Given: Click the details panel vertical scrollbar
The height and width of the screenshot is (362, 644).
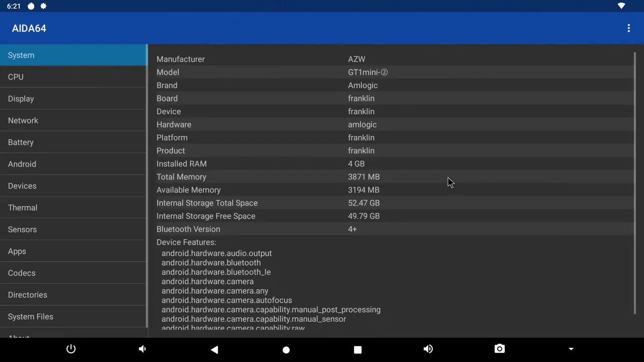Looking at the screenshot, I should [635, 184].
